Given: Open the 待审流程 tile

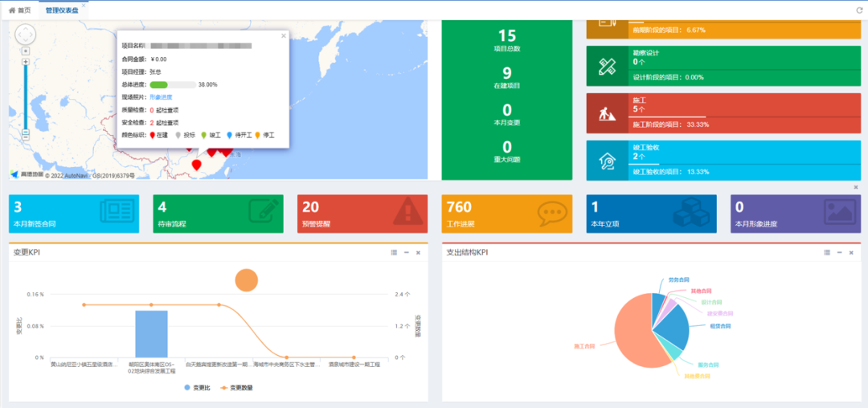Looking at the screenshot, I should (x=218, y=214).
